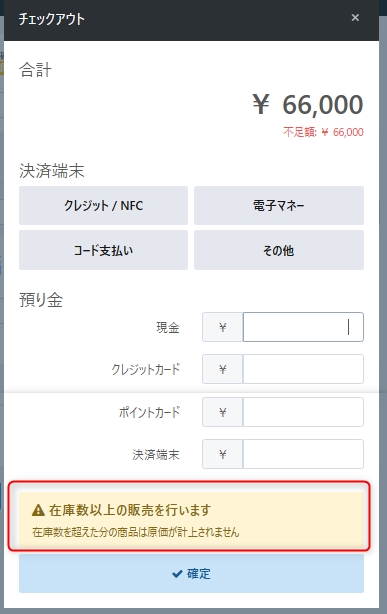Click the yen symbol beside ポイントカード

tap(222, 412)
